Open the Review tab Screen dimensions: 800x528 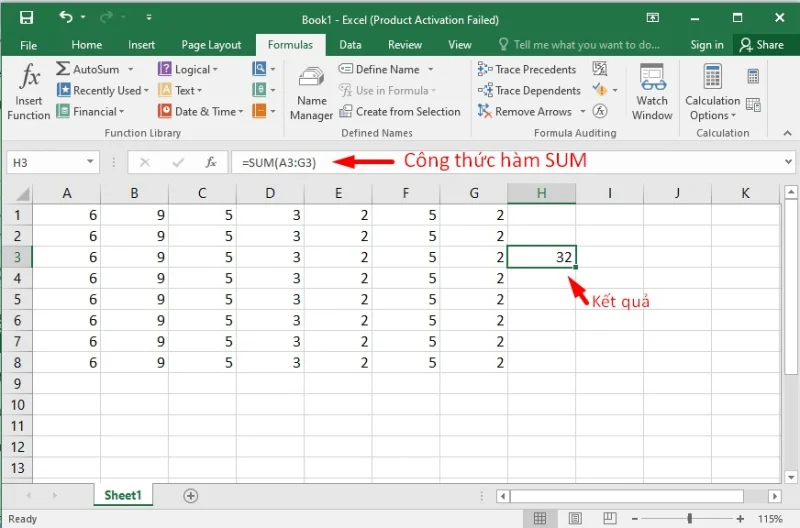(x=405, y=45)
